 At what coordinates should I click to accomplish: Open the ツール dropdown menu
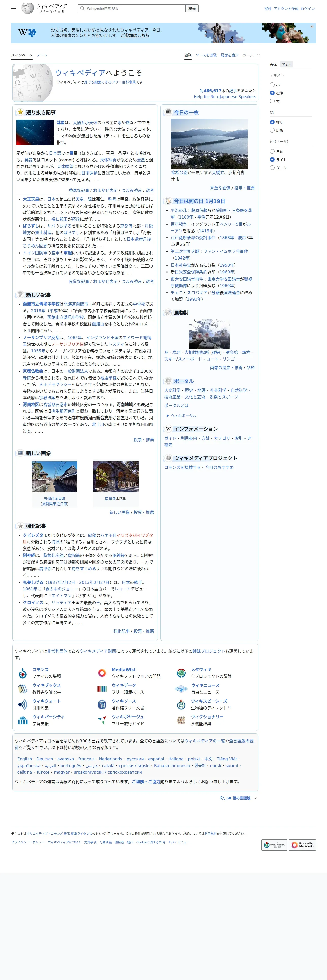pos(251,55)
